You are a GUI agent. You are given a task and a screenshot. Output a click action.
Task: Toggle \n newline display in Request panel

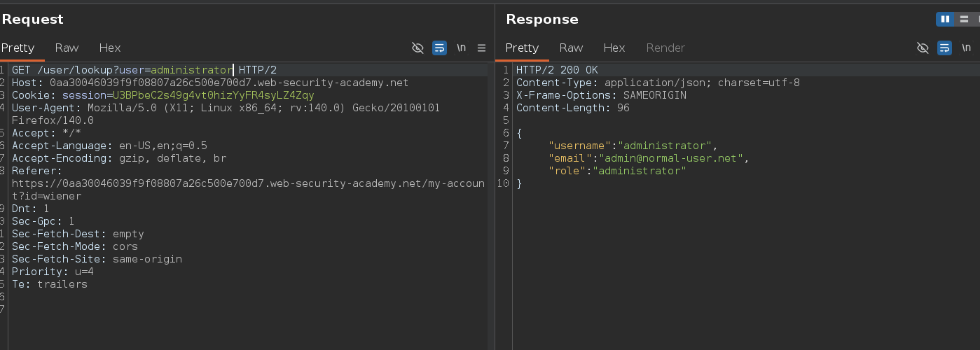point(461,48)
